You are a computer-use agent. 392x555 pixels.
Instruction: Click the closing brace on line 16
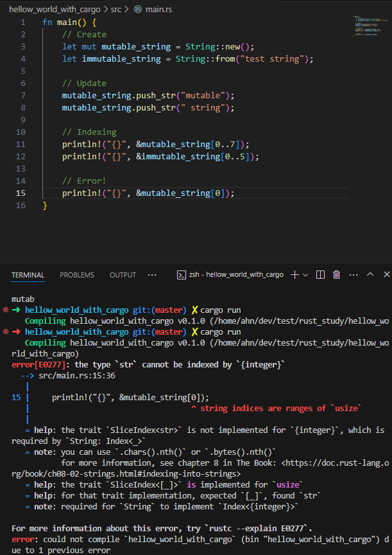44,206
